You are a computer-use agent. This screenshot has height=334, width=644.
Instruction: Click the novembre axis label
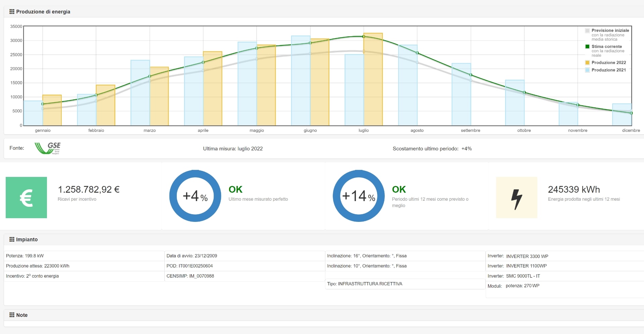point(578,130)
